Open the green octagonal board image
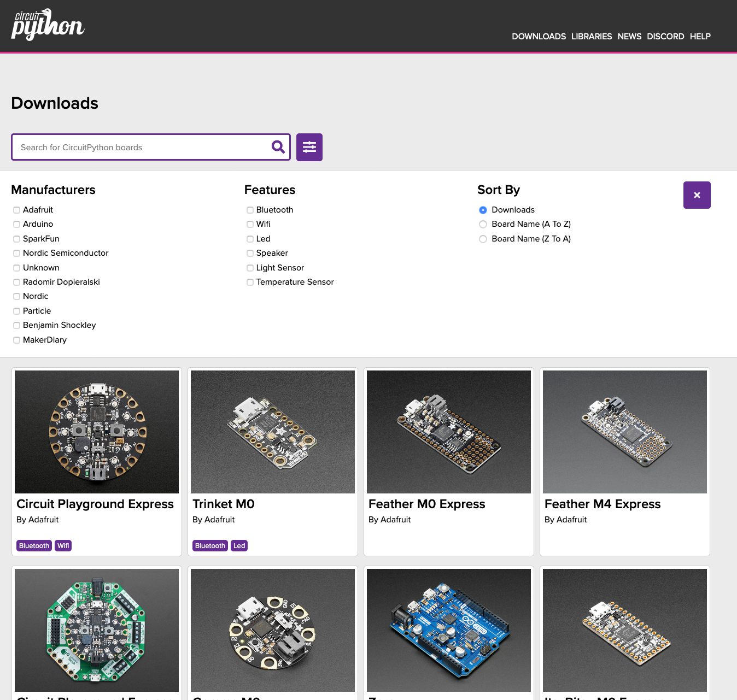 pyautogui.click(x=97, y=630)
